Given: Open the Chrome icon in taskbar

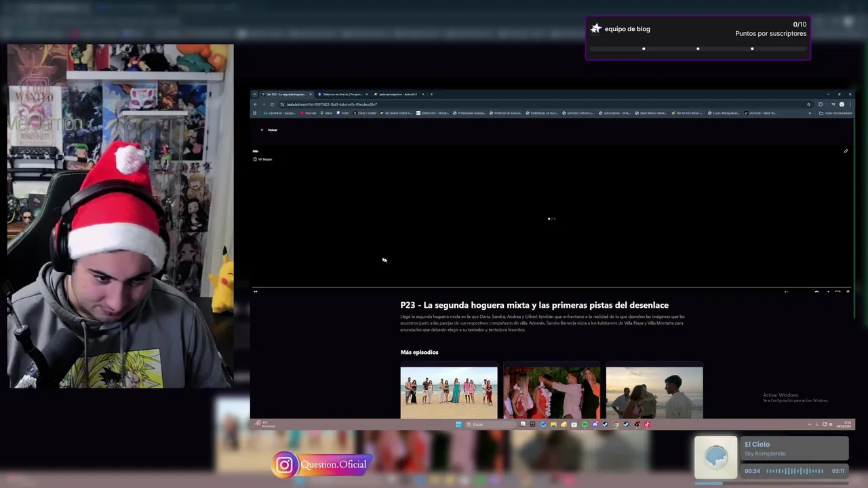Looking at the screenshot, I should tap(616, 424).
